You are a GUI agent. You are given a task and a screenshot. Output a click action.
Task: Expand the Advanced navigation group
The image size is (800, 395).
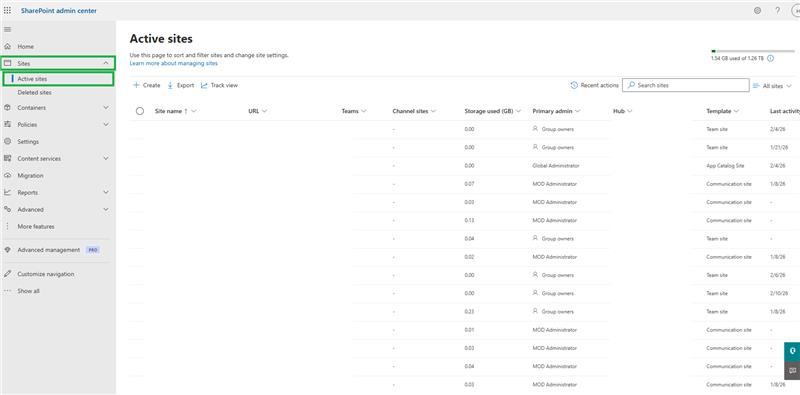click(106, 209)
